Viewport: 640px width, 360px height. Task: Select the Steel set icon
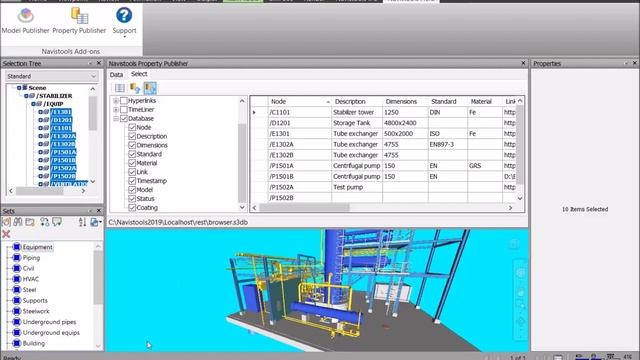point(16,289)
